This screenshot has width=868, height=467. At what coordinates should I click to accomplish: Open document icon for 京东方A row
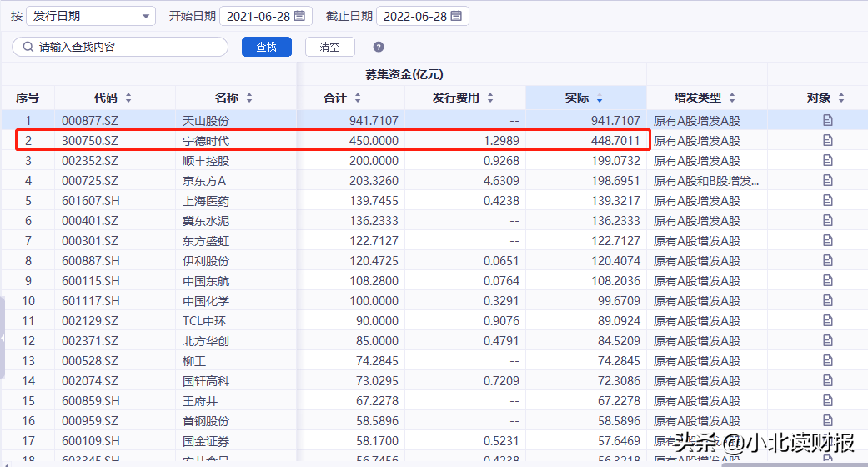828,180
